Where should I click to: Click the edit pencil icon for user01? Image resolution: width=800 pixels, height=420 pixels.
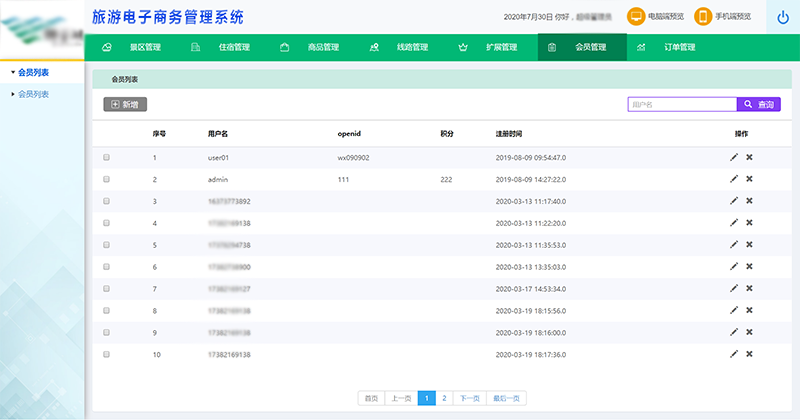(734, 157)
